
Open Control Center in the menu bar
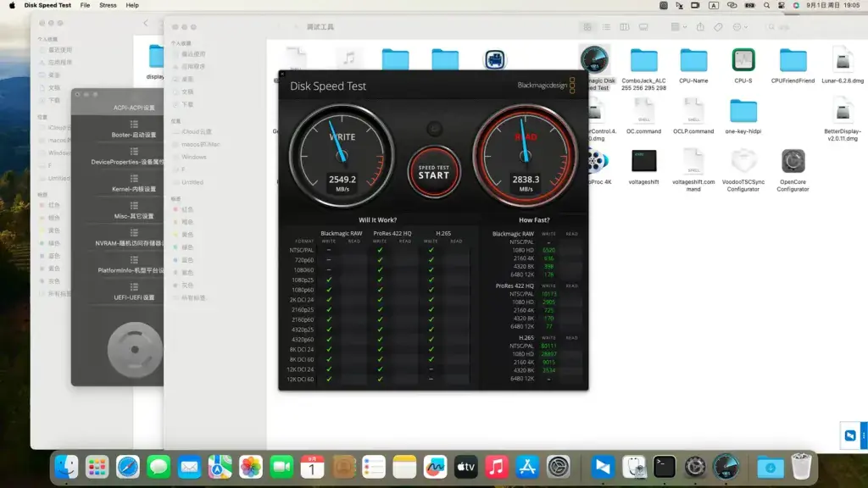pyautogui.click(x=781, y=5)
